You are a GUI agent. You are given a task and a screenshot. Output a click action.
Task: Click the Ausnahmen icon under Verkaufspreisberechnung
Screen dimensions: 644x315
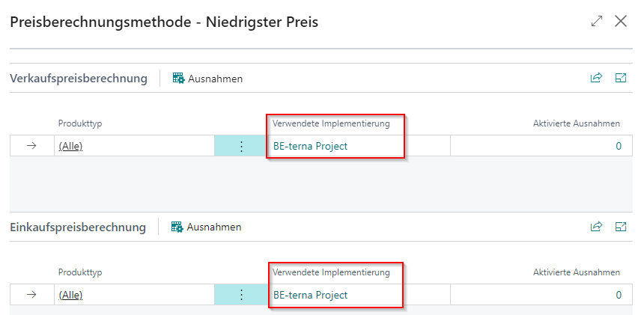(x=178, y=78)
